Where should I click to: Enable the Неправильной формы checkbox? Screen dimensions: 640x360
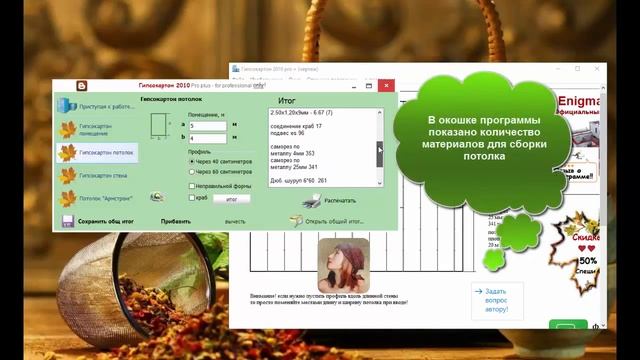(x=191, y=186)
